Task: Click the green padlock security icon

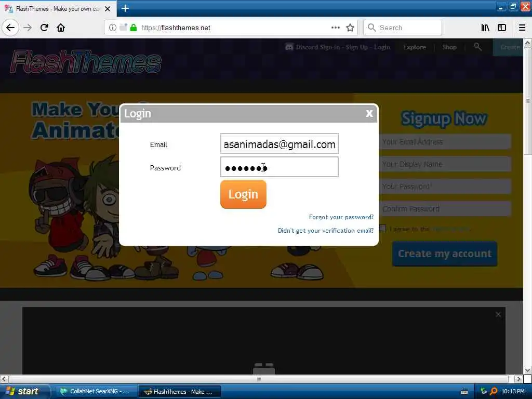Action: pos(134,28)
